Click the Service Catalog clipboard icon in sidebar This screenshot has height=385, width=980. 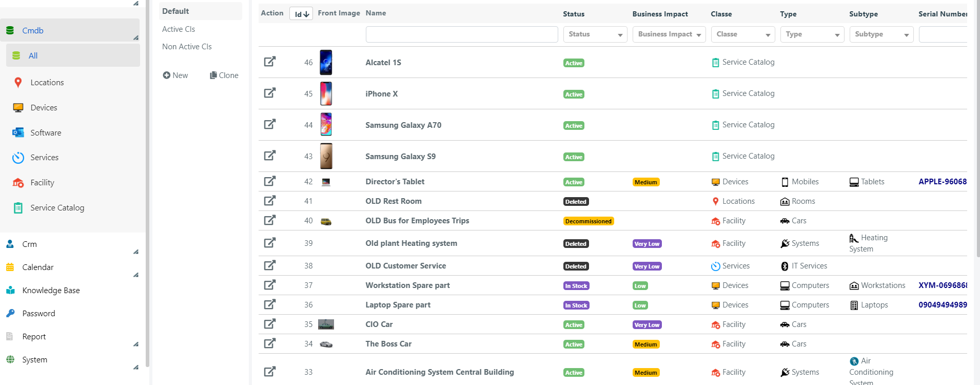pos(18,208)
